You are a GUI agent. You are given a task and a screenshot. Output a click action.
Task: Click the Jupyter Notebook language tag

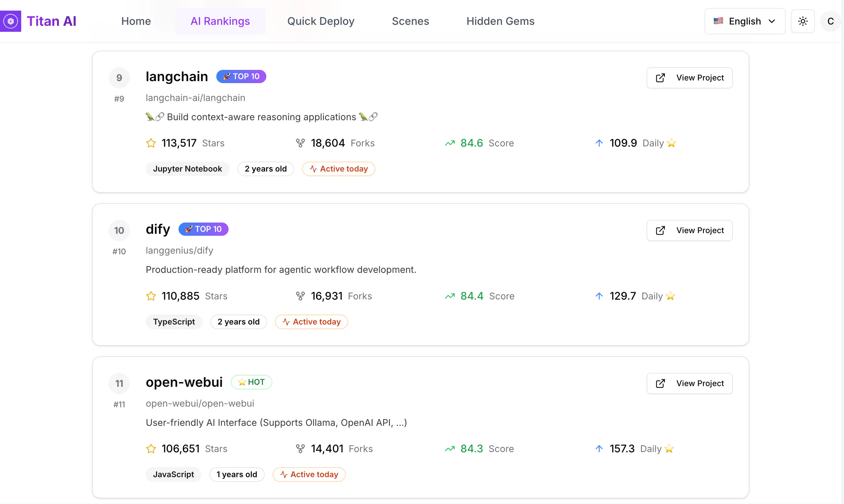(x=187, y=169)
